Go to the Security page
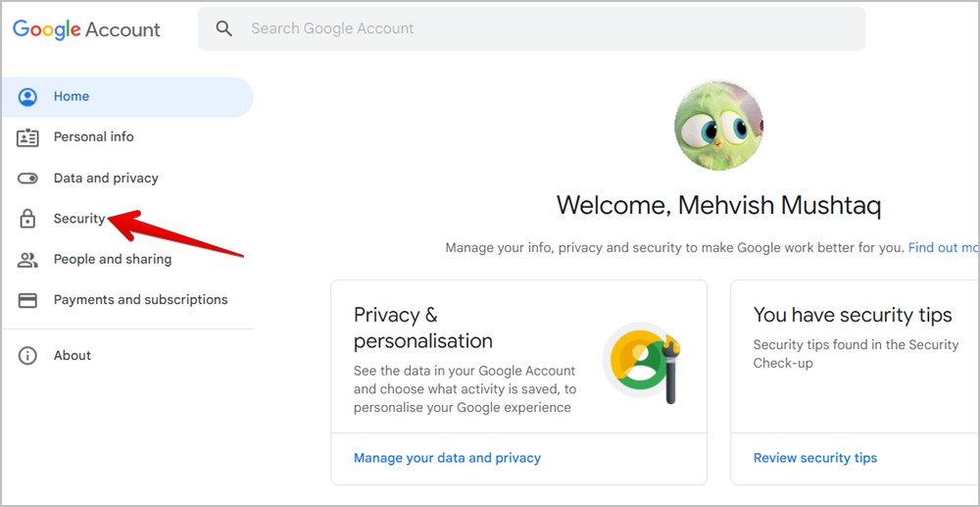 [x=79, y=219]
